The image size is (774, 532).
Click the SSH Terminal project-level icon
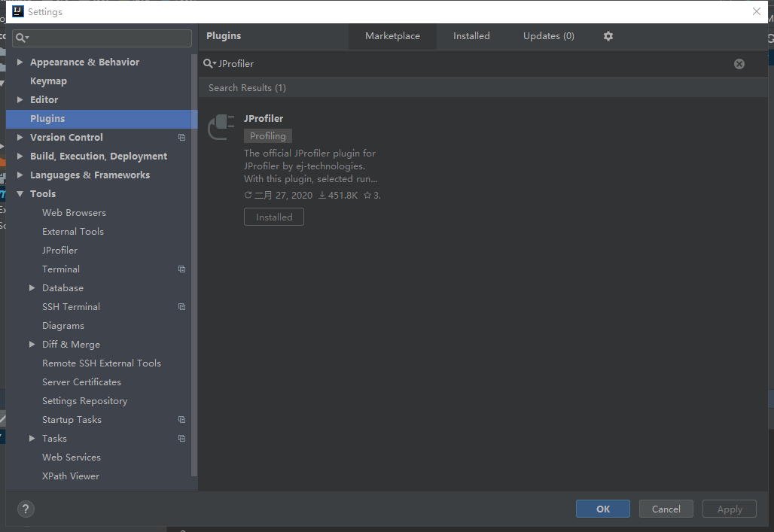click(x=181, y=306)
